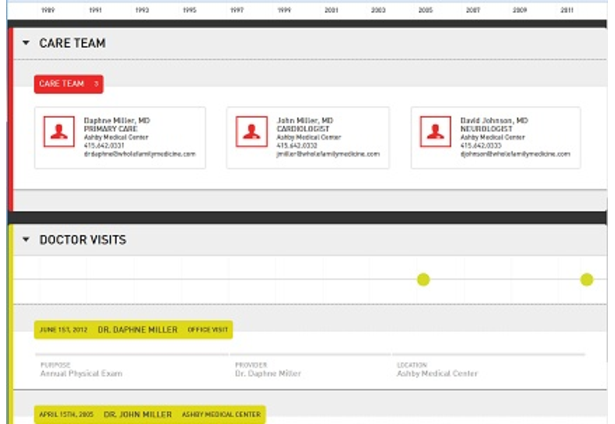615x424 pixels.
Task: Click the Ashby Medical Center location value
Action: 437,373
